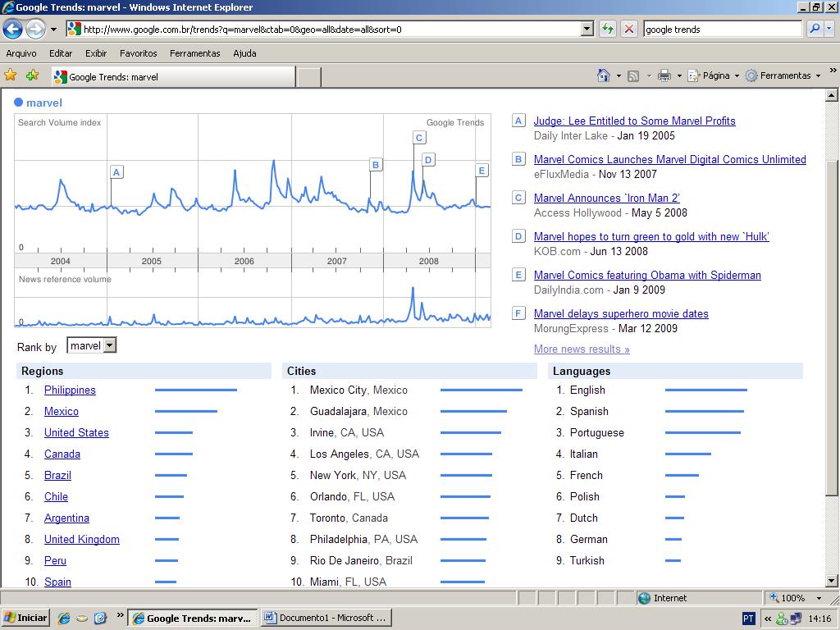This screenshot has width=840, height=630.
Task: Click the PT language indicator in tray
Action: click(x=748, y=619)
